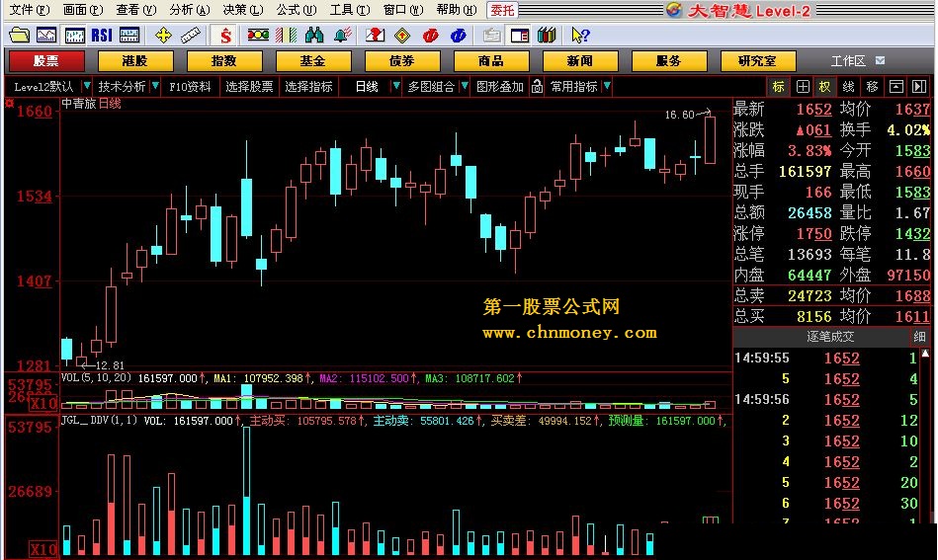The image size is (938, 560).
Task: Click the 委托 order button
Action: pyautogui.click(x=502, y=10)
